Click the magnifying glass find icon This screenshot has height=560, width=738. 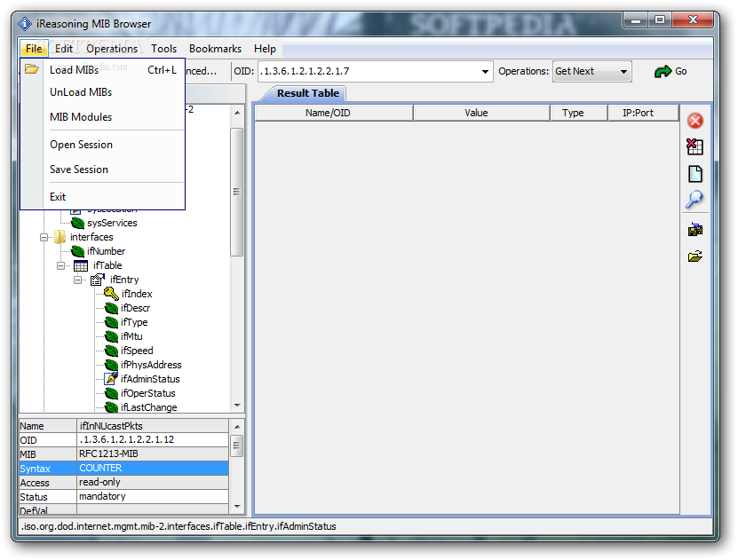pos(694,200)
